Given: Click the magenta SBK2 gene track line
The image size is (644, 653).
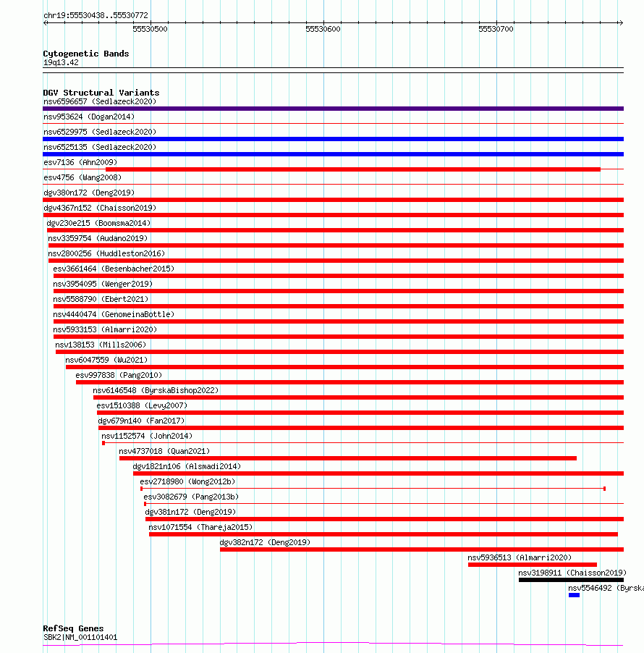Looking at the screenshot, I should pos(333,644).
